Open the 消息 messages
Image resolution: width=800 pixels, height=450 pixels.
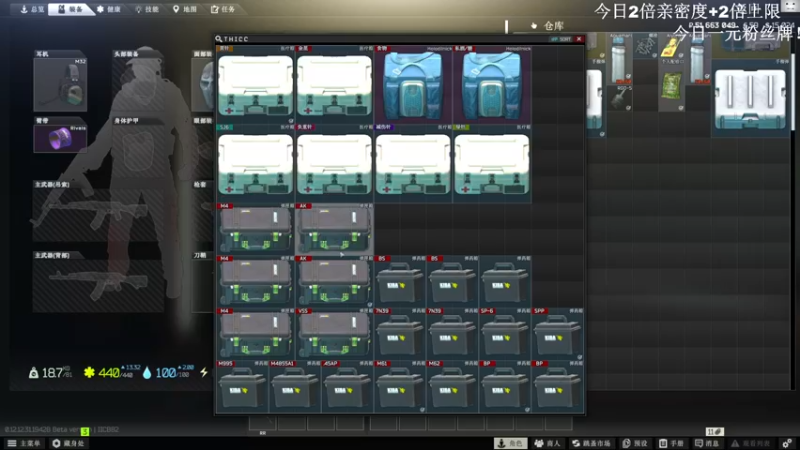pyautogui.click(x=707, y=443)
